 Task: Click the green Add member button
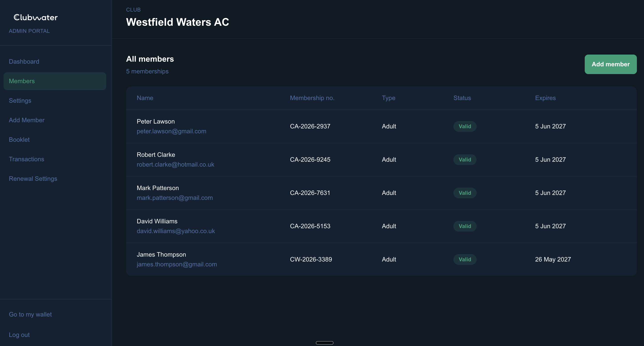point(610,64)
